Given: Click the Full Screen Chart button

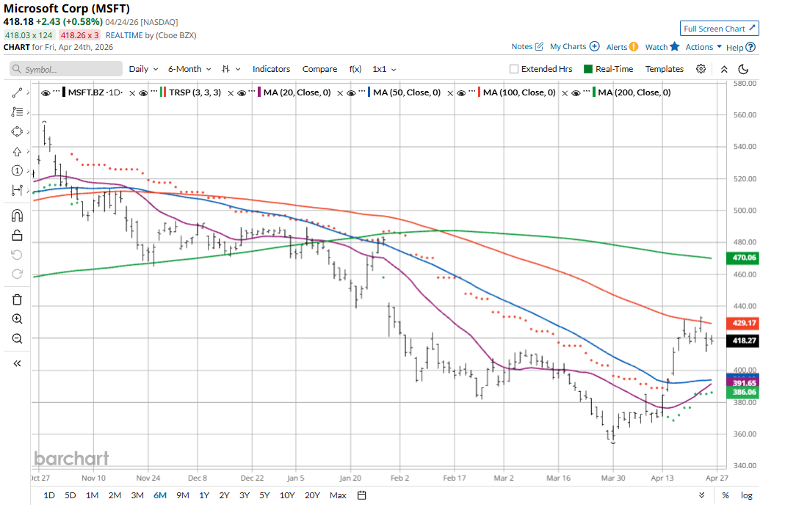Looking at the screenshot, I should tap(719, 29).
